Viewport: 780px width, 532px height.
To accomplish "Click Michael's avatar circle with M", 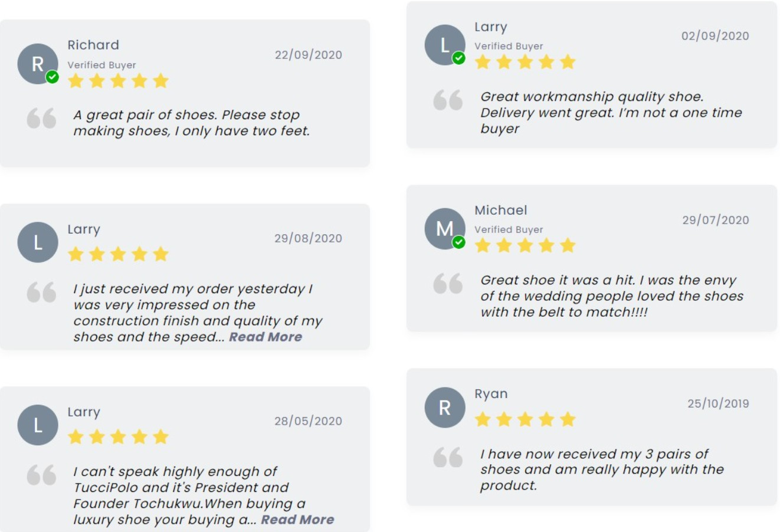I will [x=444, y=228].
